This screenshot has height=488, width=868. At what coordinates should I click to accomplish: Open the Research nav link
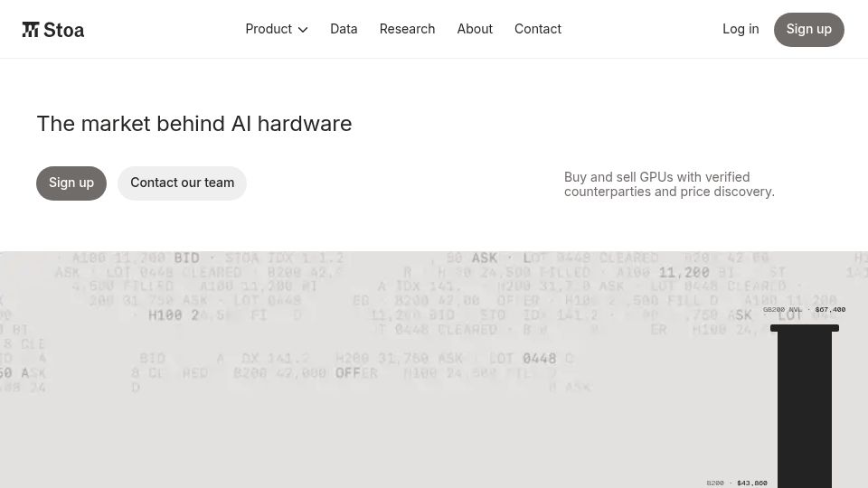pyautogui.click(x=407, y=29)
